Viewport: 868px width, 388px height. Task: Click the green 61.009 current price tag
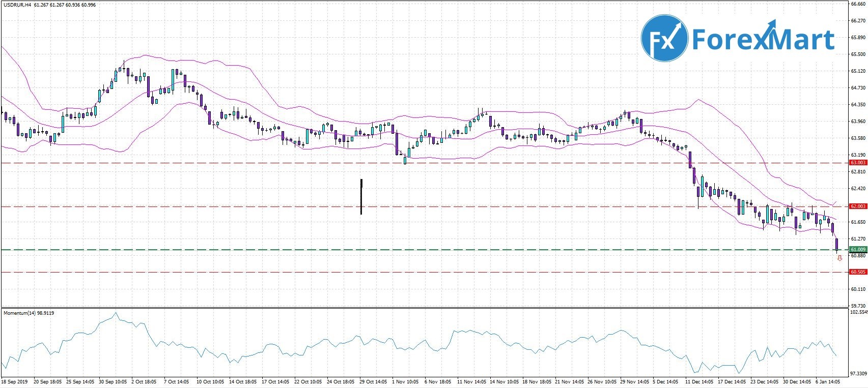pyautogui.click(x=858, y=250)
